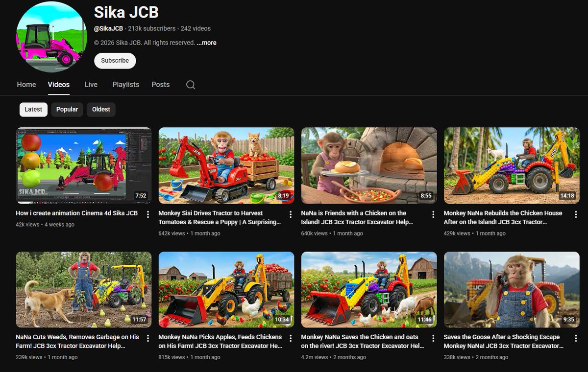Click '642k views • 1 month ago' metadata
588x372 pixels.
point(190,233)
